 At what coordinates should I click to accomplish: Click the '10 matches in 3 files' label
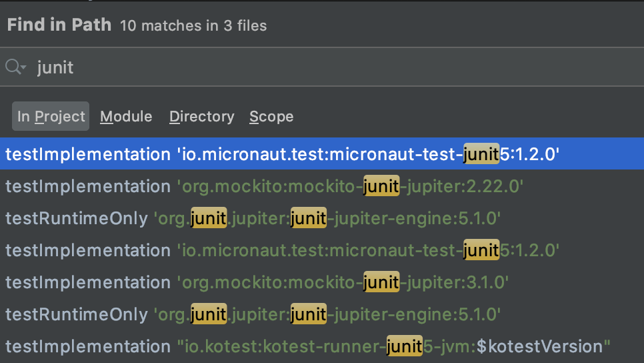(x=193, y=26)
